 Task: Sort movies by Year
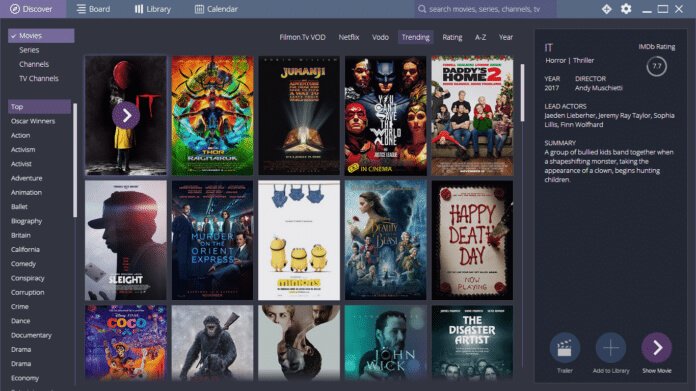tap(506, 37)
